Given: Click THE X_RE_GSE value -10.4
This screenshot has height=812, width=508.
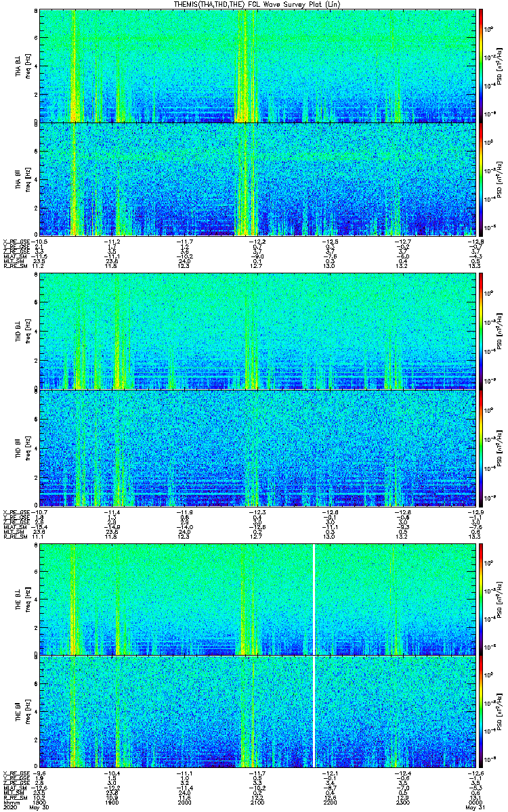Looking at the screenshot, I should 112,773.
